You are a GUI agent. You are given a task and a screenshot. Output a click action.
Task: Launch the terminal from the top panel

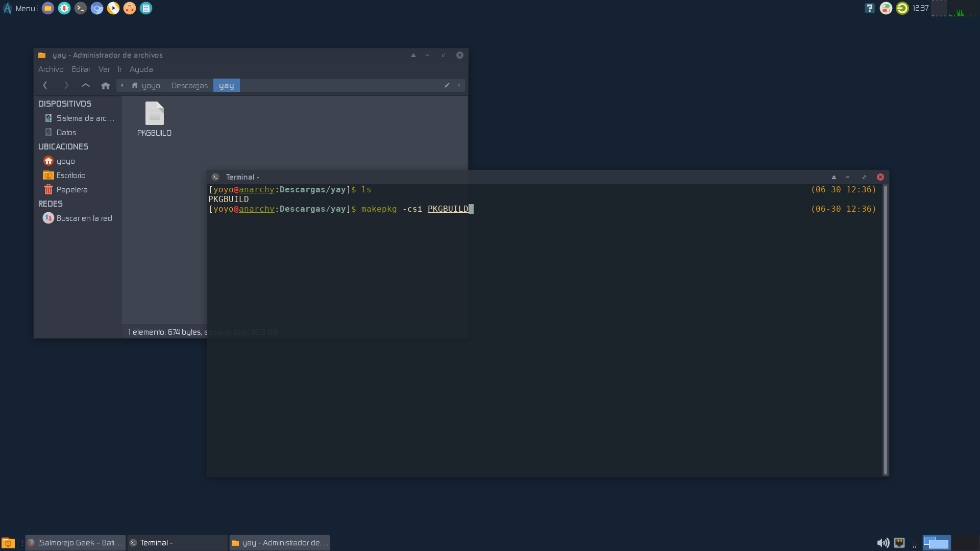pyautogui.click(x=81, y=8)
